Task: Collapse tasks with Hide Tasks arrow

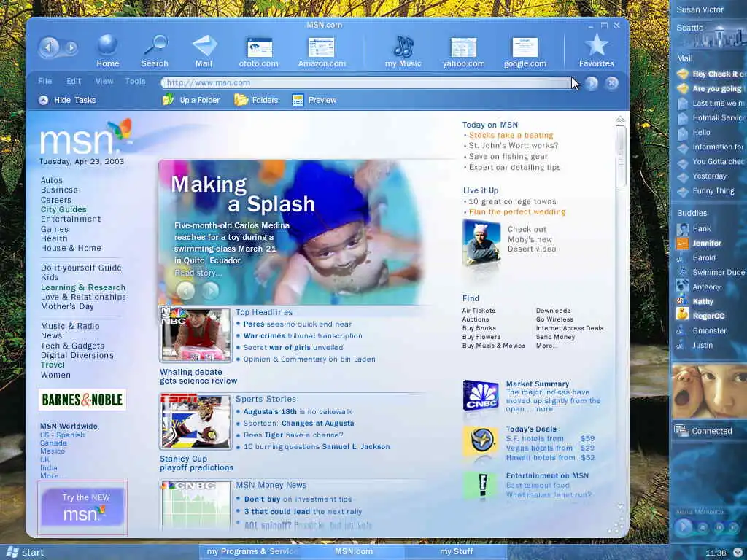Action: click(43, 100)
